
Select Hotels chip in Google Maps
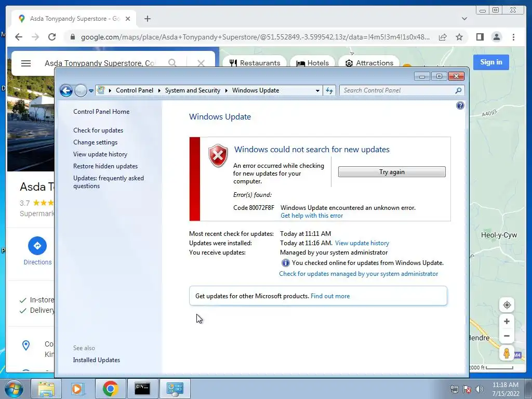click(x=312, y=63)
